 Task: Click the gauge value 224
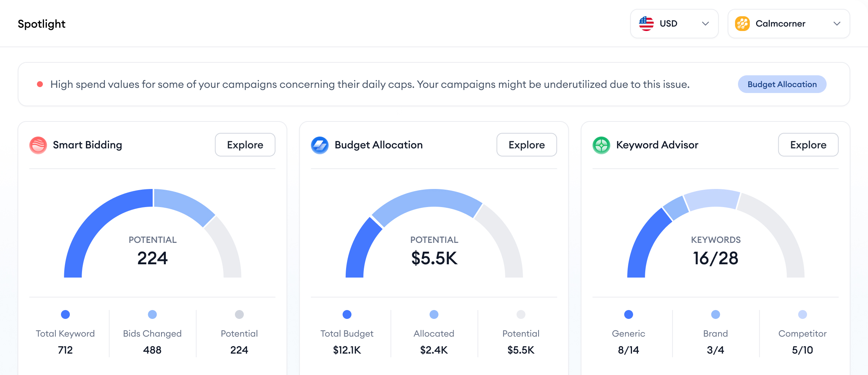[153, 258]
